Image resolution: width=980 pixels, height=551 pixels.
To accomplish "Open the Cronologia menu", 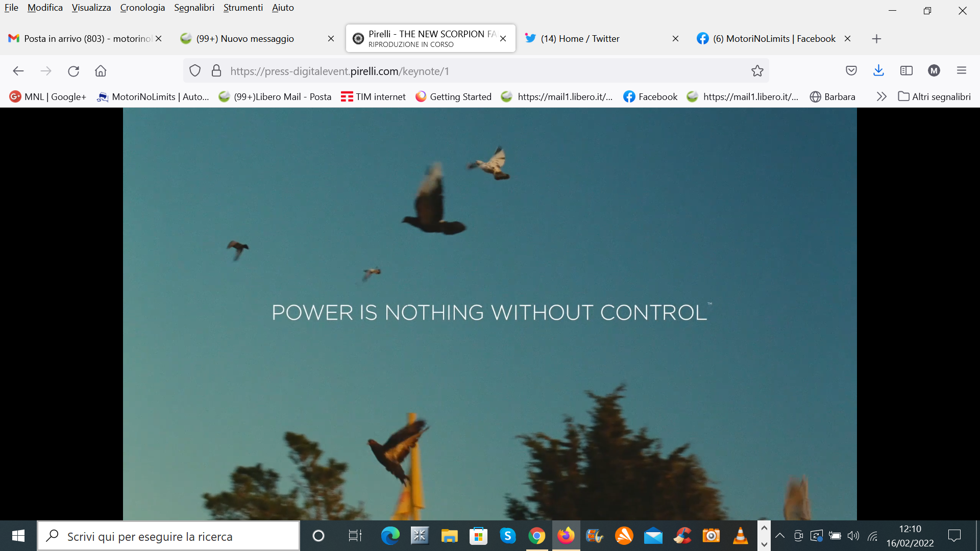I will (142, 8).
